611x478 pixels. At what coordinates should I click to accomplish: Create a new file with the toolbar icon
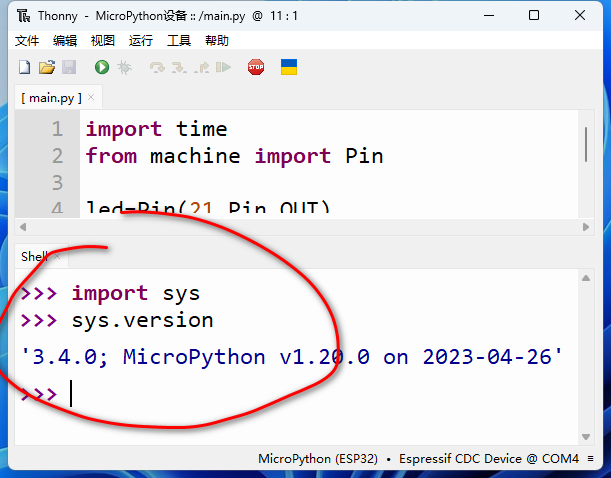(x=25, y=67)
